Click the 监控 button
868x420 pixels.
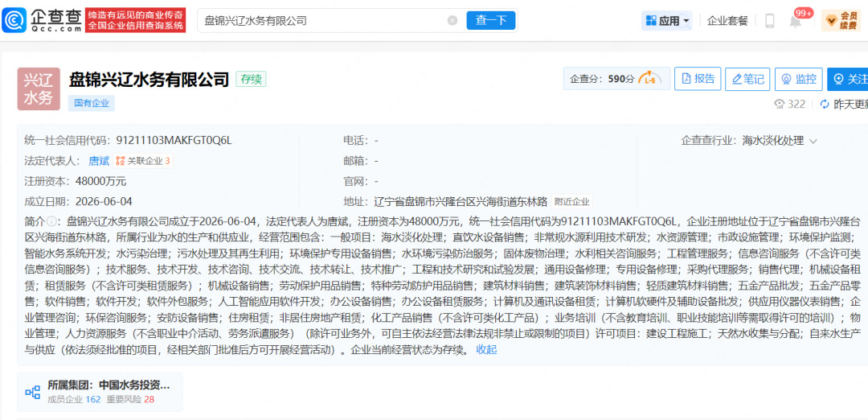798,79
